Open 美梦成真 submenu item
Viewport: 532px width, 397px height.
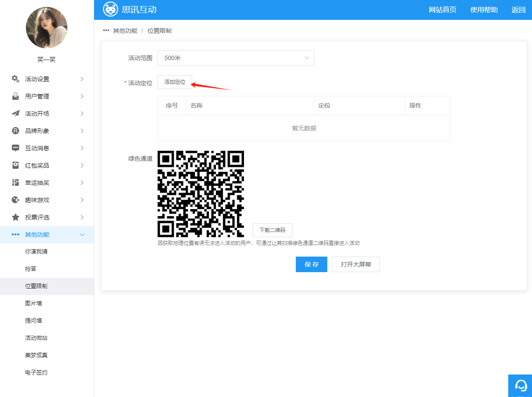(47, 355)
